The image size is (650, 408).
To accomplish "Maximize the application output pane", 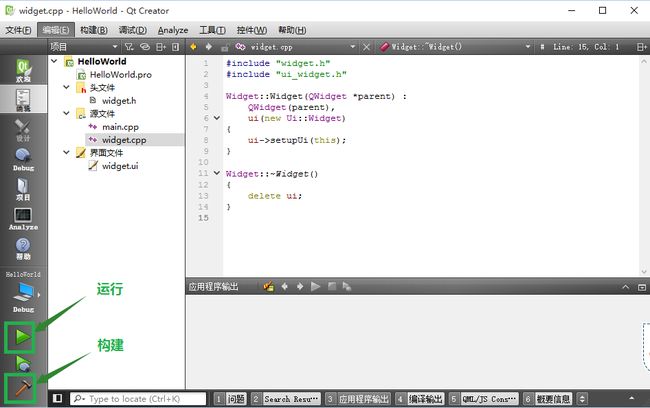I will [642, 287].
